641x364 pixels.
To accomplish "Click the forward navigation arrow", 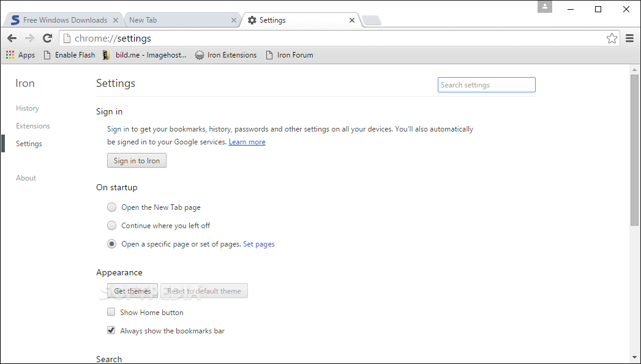I will point(29,39).
